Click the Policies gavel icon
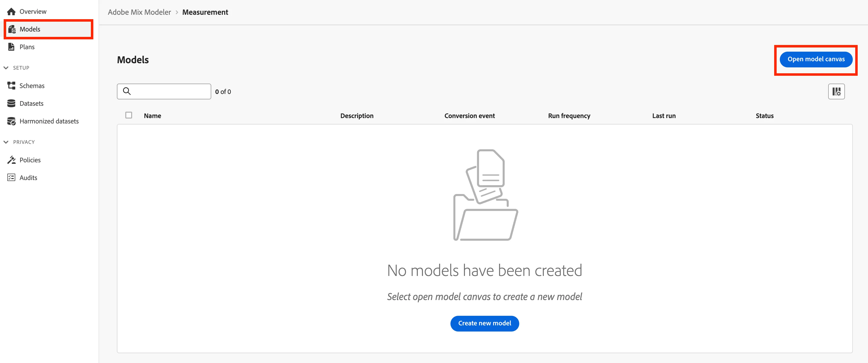This screenshot has width=868, height=363. 12,160
